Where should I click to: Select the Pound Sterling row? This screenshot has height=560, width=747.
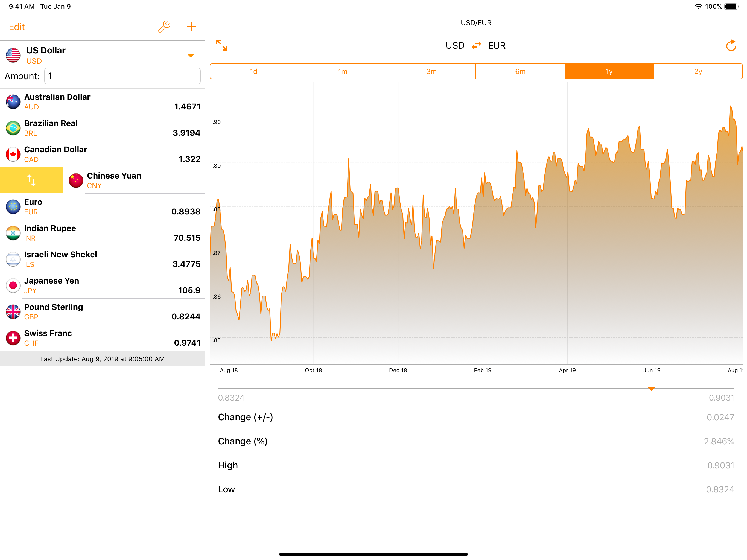coord(102,312)
